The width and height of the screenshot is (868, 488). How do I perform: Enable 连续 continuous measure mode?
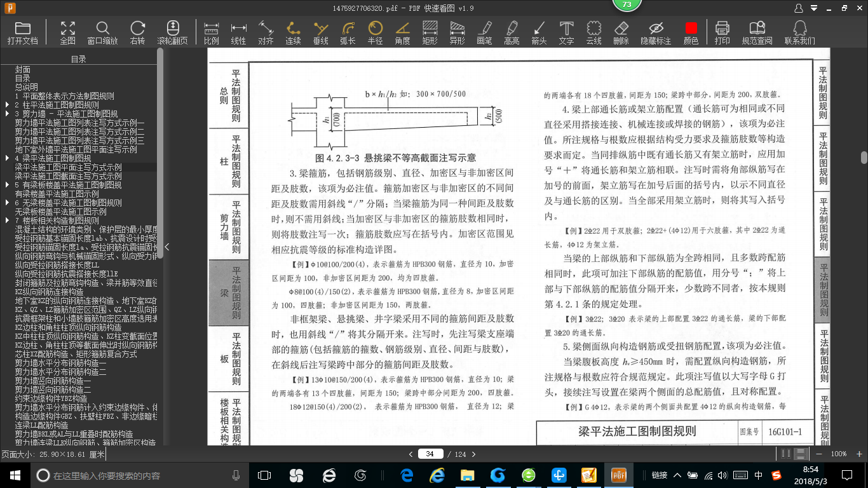tap(292, 30)
